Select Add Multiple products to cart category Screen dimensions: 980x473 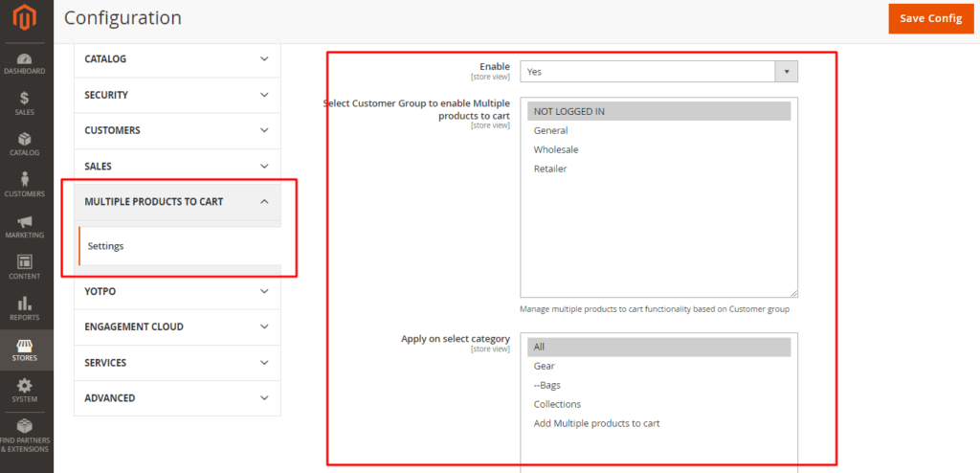pos(658,423)
